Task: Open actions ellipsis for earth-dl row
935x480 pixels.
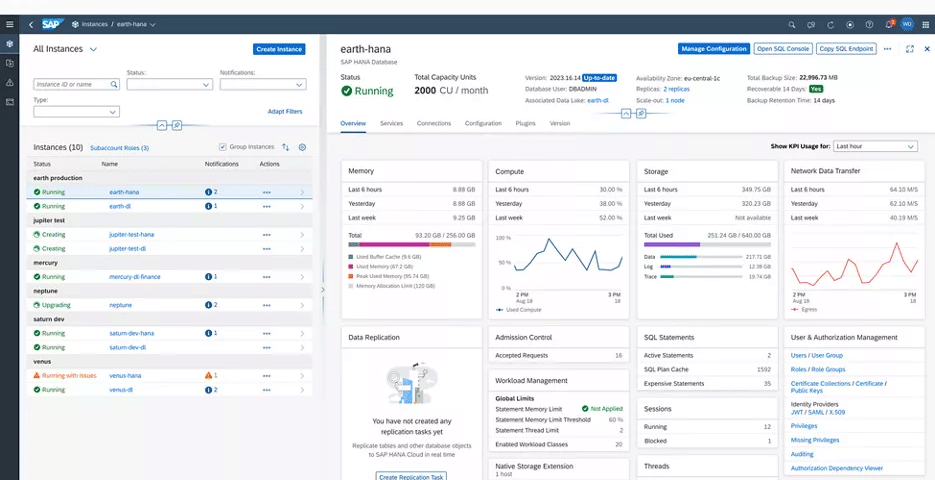Action: tap(267, 206)
